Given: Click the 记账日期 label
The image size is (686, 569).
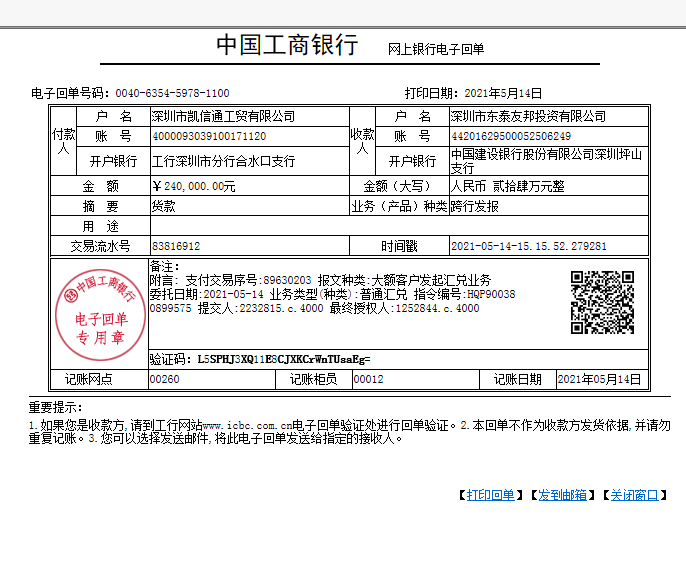Looking at the screenshot, I should pyautogui.click(x=518, y=379).
